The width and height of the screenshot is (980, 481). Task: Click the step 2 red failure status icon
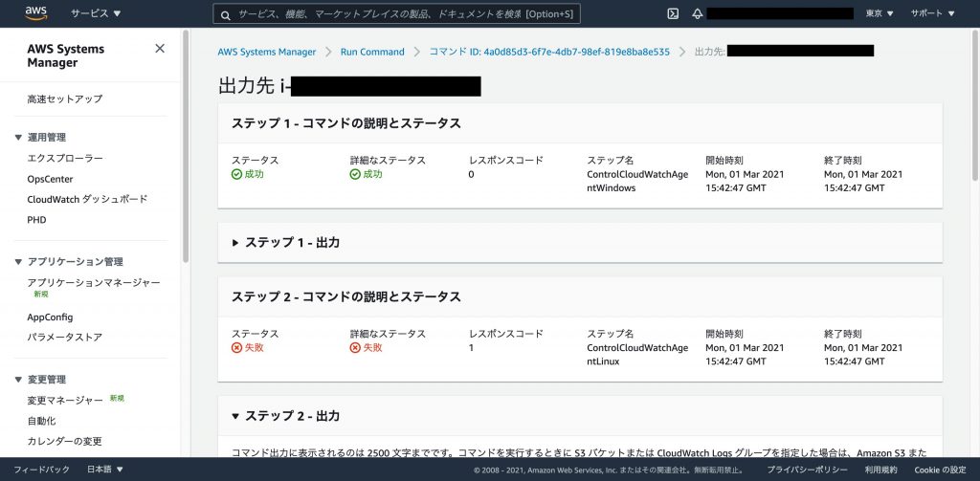pyautogui.click(x=237, y=348)
